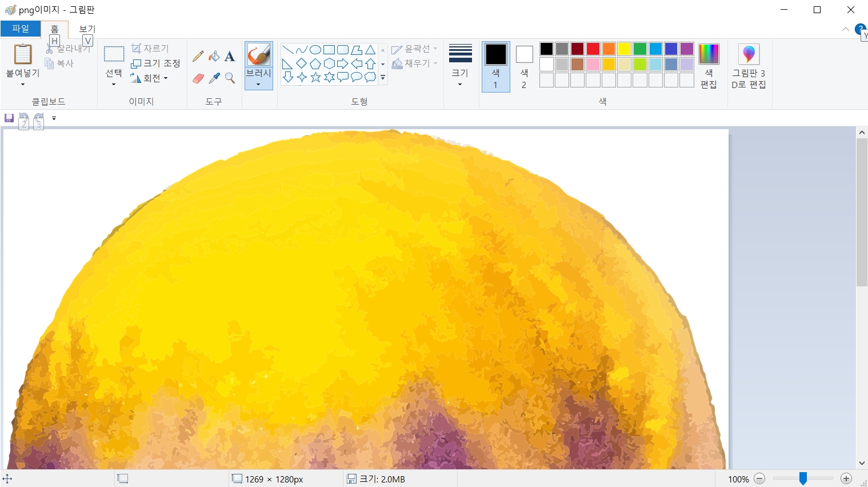Viewport: 868px width, 487px height.
Task: Pick the dark red color swatch
Action: [578, 49]
